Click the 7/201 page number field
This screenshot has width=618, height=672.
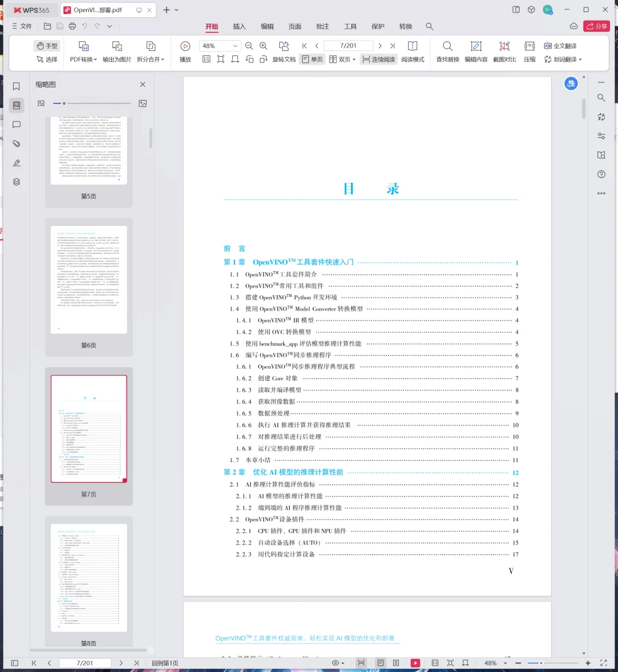(x=348, y=46)
